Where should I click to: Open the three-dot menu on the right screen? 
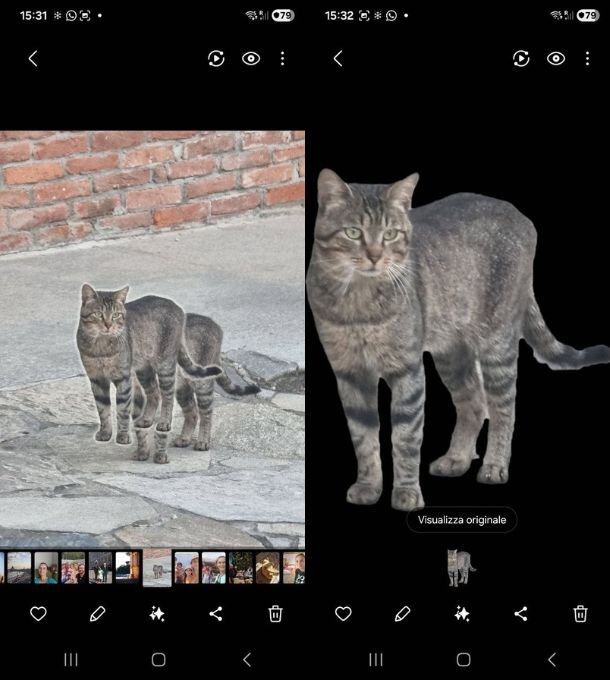[587, 59]
